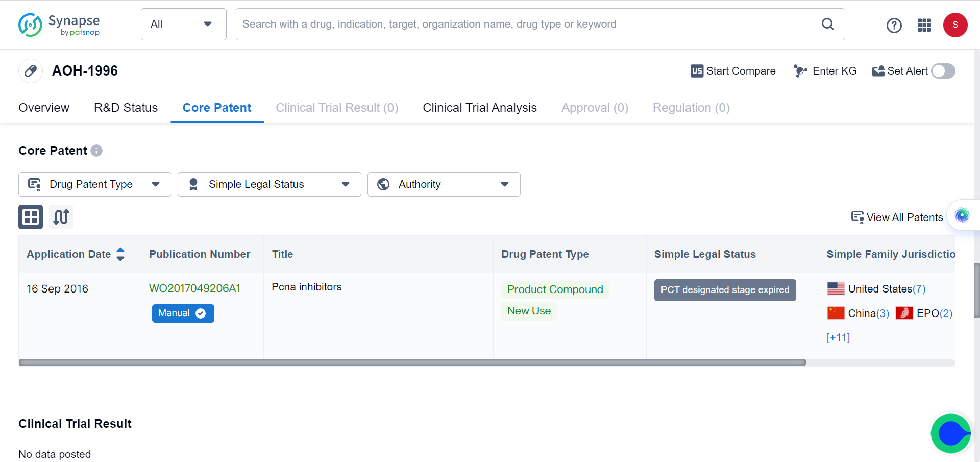This screenshot has width=980, height=462.
Task: Open the apps grid menu icon
Action: click(x=924, y=25)
